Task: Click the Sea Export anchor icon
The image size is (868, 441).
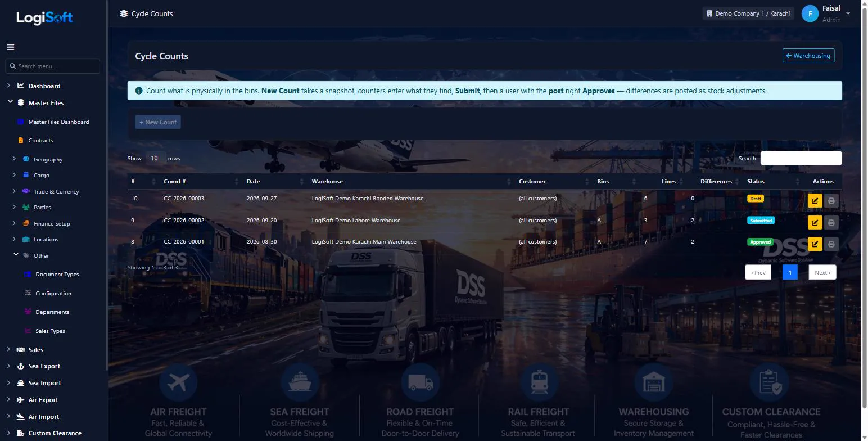Action: coord(21,366)
